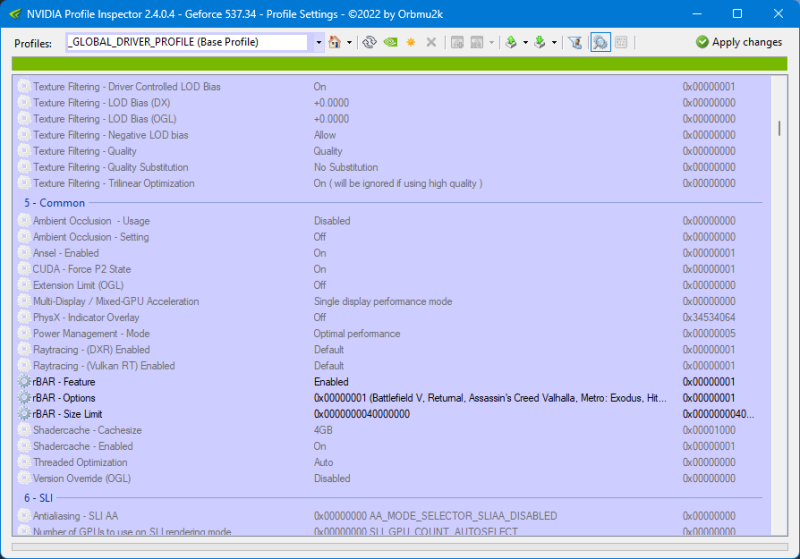The width and height of the screenshot is (800, 559).
Task: Toggle the magnifier scan unknown settings button
Action: pyautogui.click(x=601, y=42)
